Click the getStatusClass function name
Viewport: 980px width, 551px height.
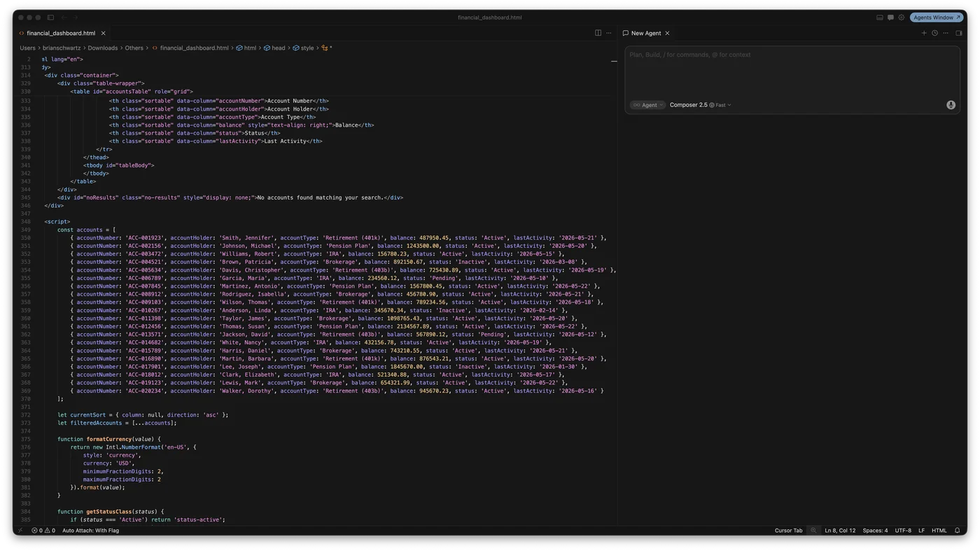pos(108,512)
